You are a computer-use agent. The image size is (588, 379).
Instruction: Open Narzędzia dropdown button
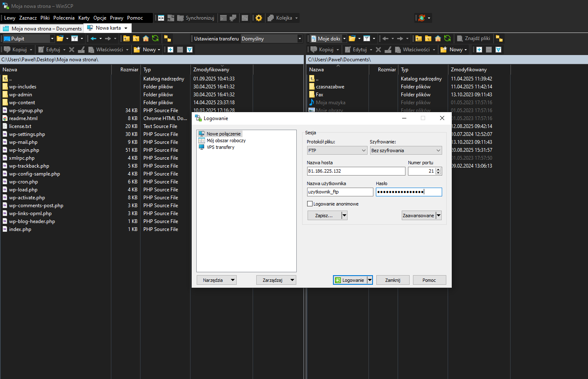coord(217,280)
